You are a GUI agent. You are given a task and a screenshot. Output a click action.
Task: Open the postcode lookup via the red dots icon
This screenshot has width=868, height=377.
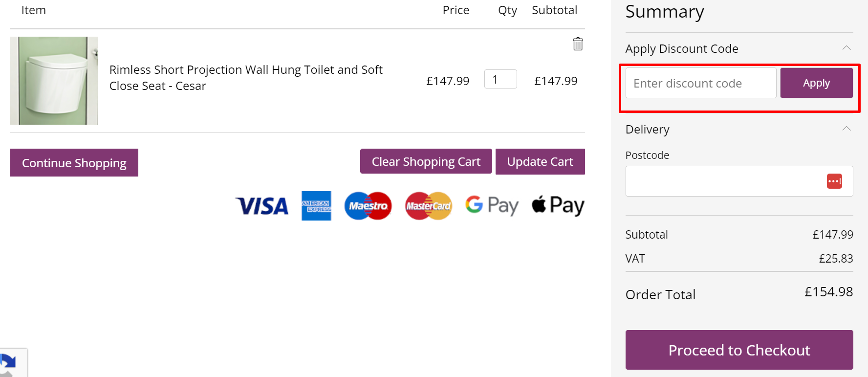pos(834,181)
